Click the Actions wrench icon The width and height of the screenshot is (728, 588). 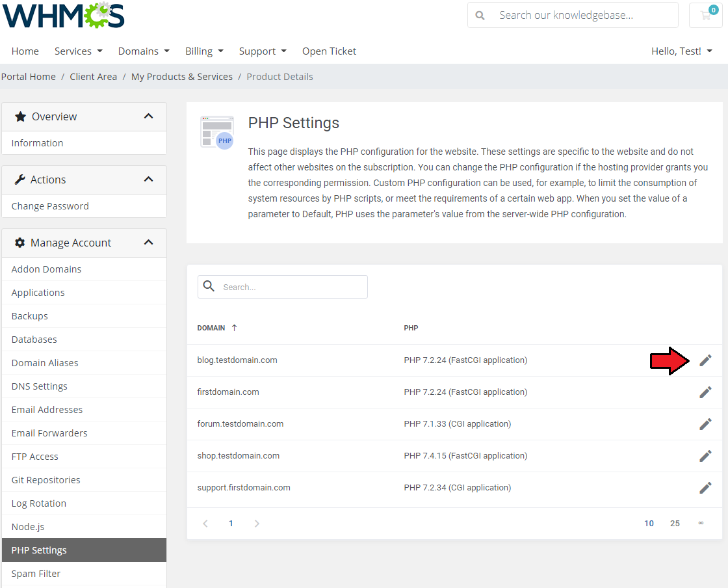coord(19,180)
